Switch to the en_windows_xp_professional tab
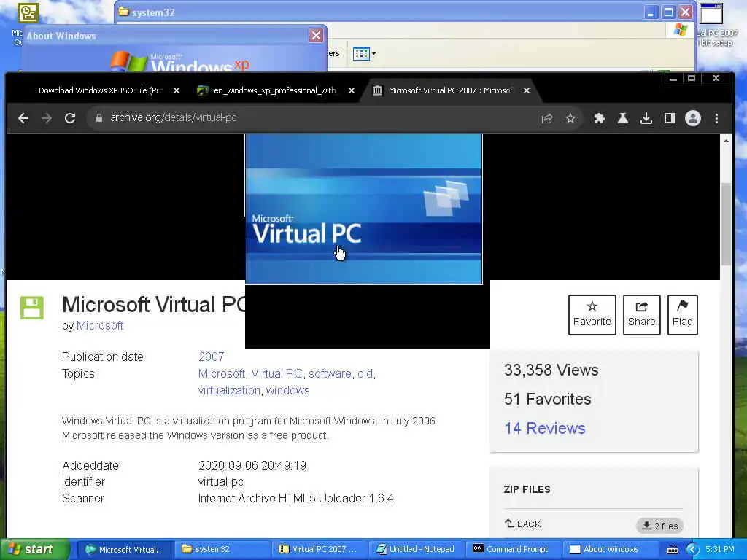747x560 pixels. [x=274, y=90]
